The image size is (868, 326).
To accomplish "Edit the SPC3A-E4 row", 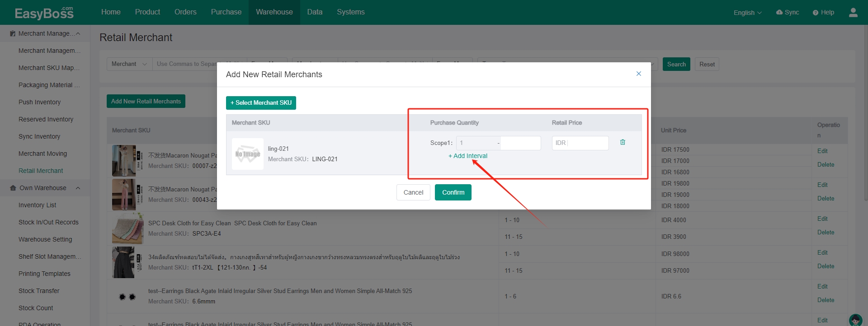I will pos(822,219).
